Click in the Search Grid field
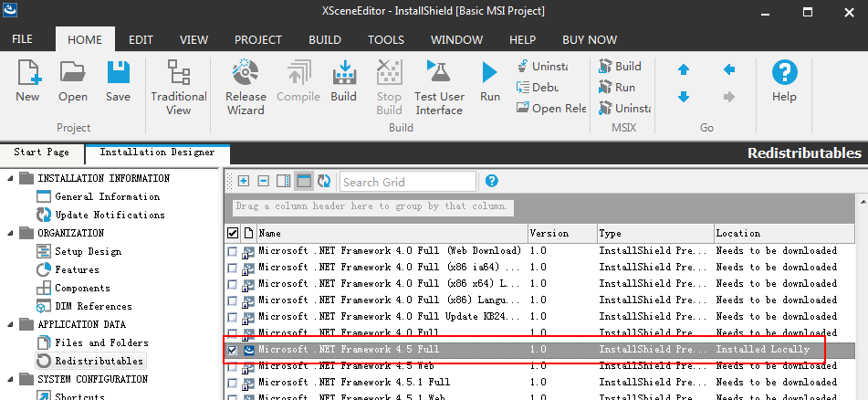The height and width of the screenshot is (400, 868). click(408, 182)
